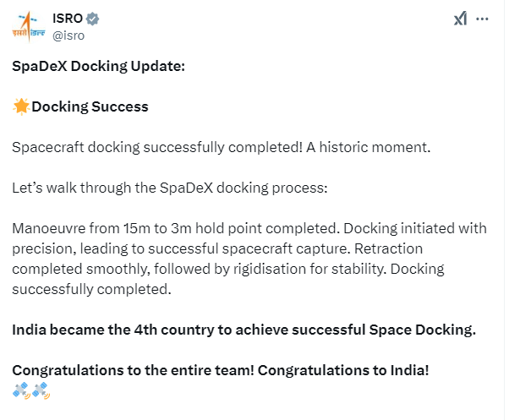The image size is (509, 420).
Task: Click the second satellite emoji
Action: pos(41,390)
